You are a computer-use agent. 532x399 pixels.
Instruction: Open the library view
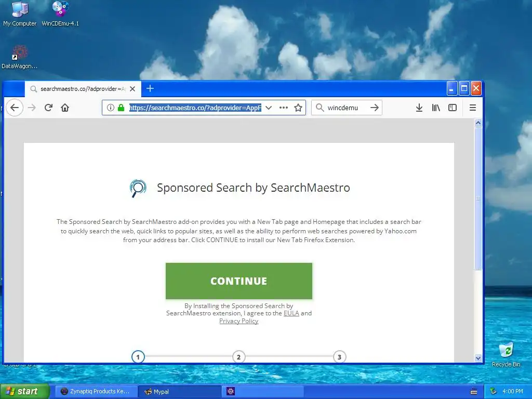(436, 108)
